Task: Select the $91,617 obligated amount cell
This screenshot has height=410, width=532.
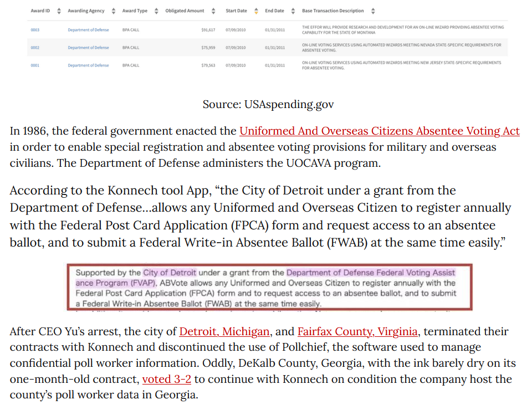Action: (208, 30)
